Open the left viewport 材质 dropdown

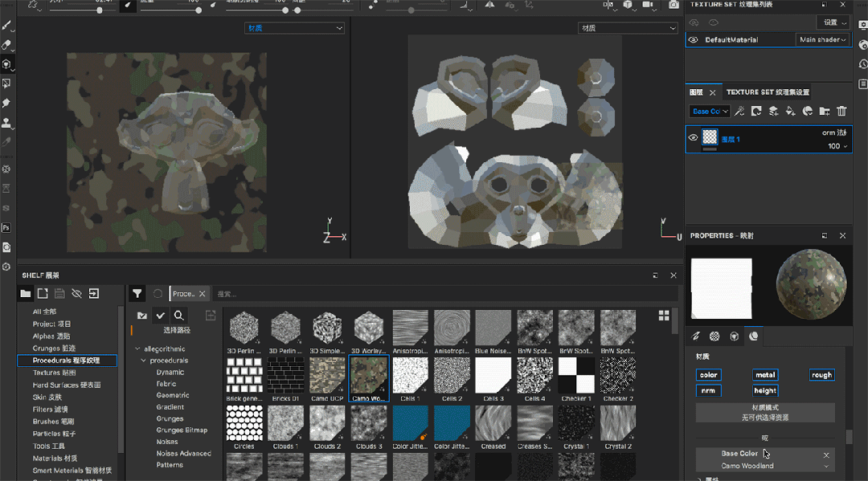[294, 28]
